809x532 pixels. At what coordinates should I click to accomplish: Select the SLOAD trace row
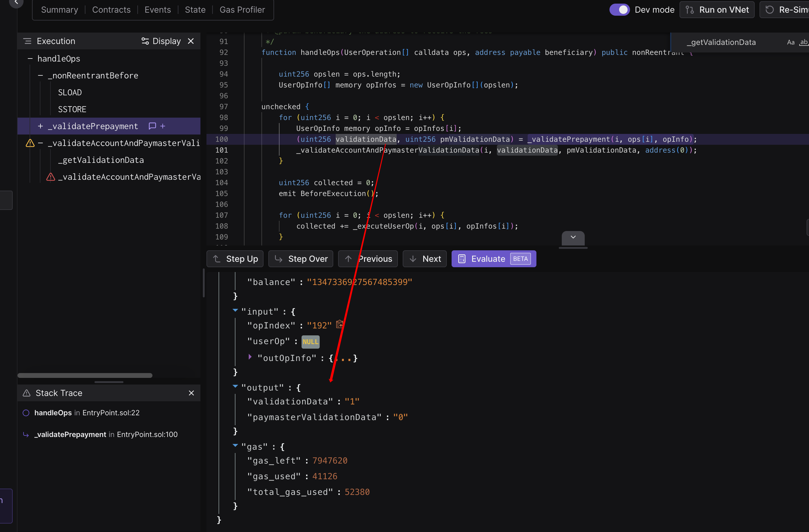click(x=70, y=92)
